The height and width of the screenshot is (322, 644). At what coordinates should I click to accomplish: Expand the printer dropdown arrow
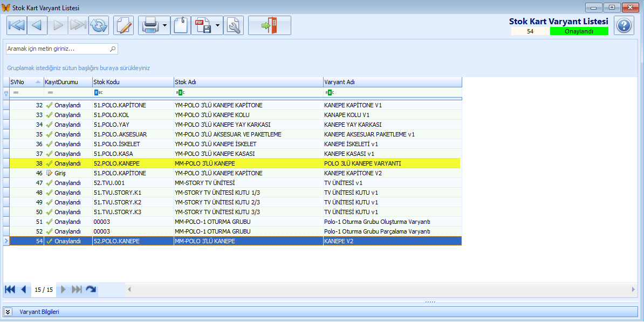(165, 25)
